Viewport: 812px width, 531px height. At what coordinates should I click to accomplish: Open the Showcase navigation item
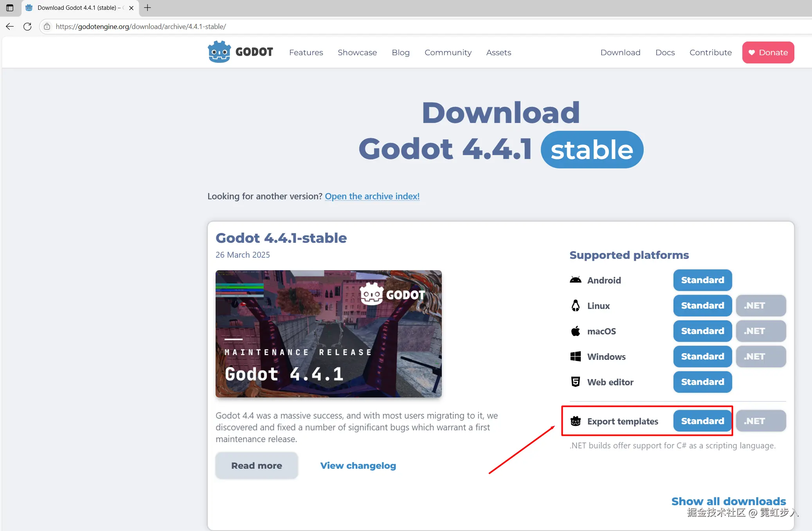(357, 52)
